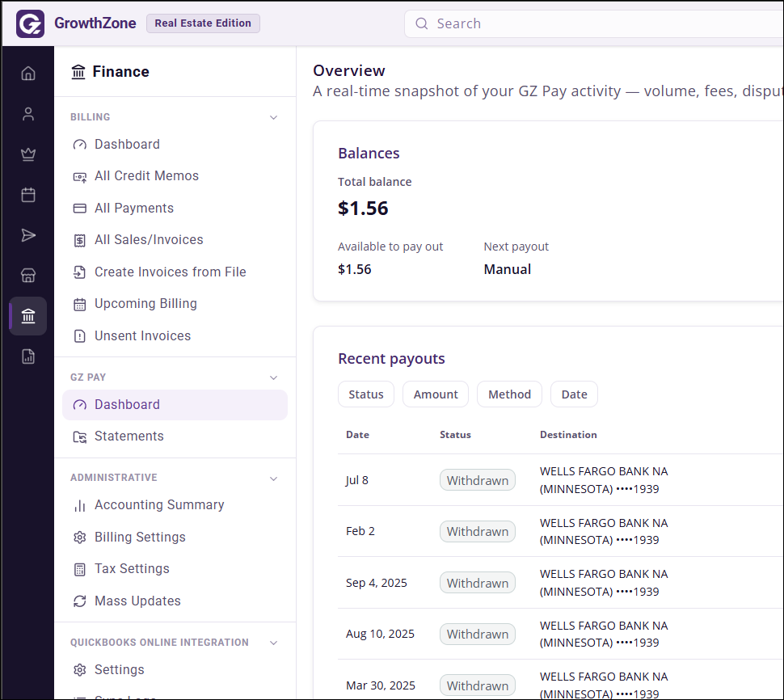Viewport: 784px width, 700px height.
Task: Click the Mar 30, 2025 payout date
Action: pyautogui.click(x=380, y=685)
